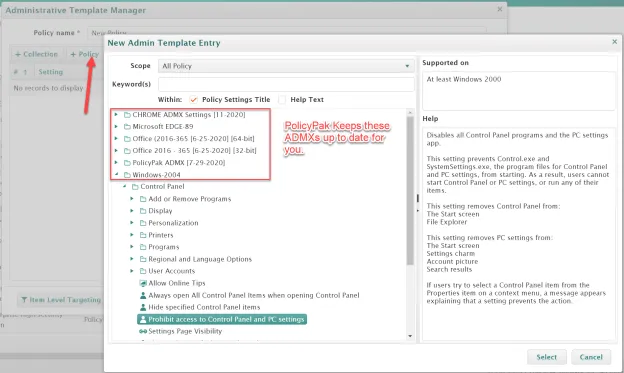624x373 pixels.
Task: Click the Programs folder icon
Action: click(143, 247)
